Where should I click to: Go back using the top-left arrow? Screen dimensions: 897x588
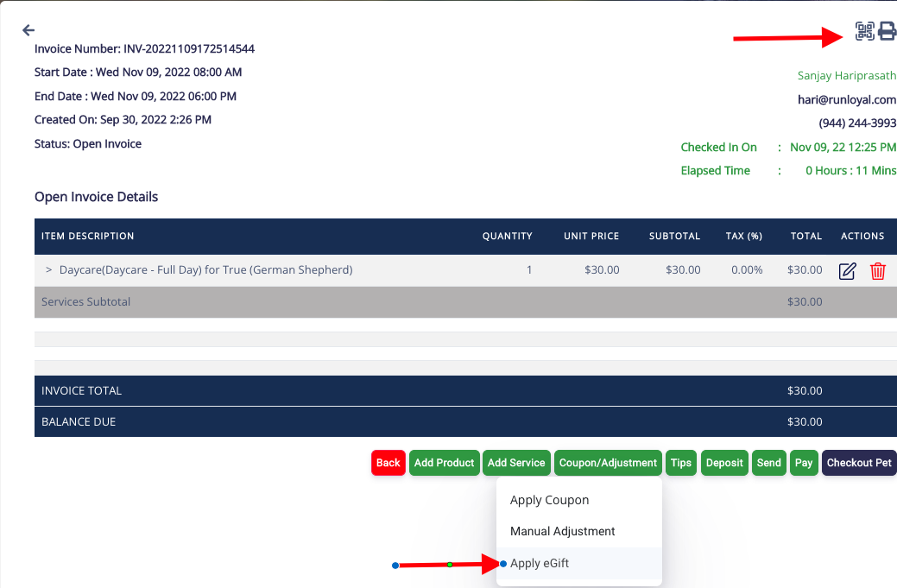pyautogui.click(x=28, y=30)
